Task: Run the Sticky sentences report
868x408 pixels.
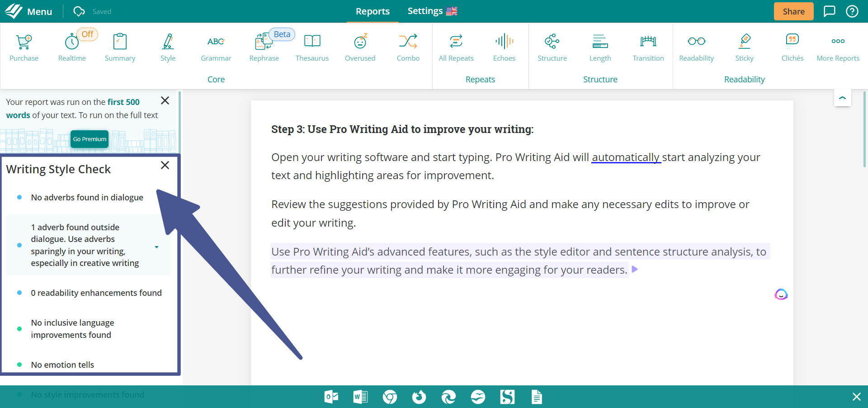Action: coord(744,47)
